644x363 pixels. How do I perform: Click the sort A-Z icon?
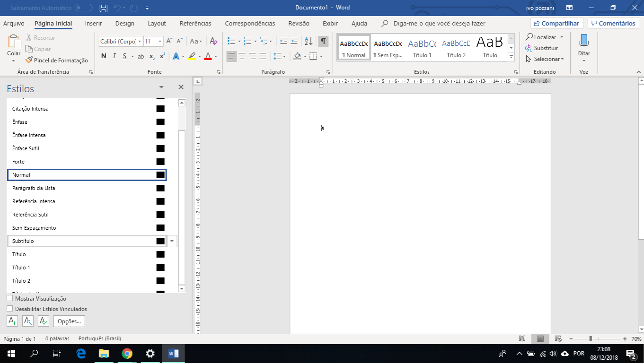tap(308, 41)
